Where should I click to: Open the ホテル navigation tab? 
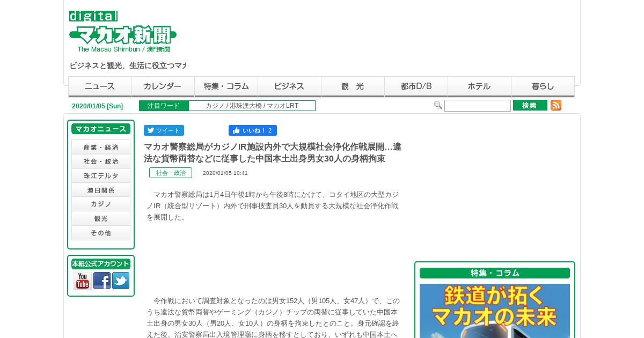[x=480, y=86]
